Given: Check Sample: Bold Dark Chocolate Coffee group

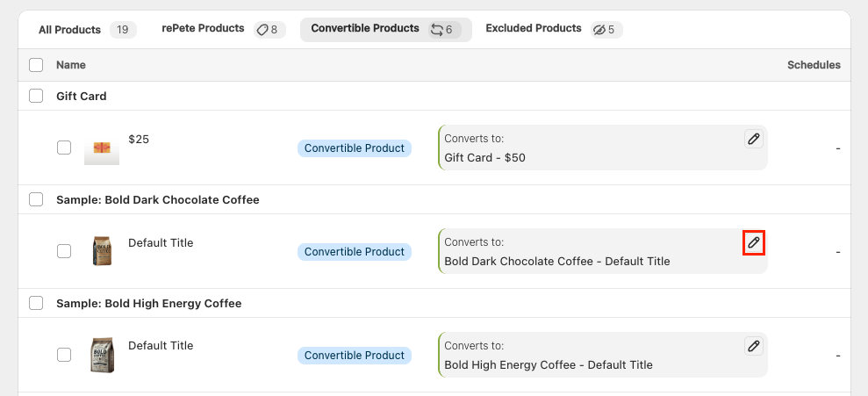Looking at the screenshot, I should pyautogui.click(x=36, y=199).
